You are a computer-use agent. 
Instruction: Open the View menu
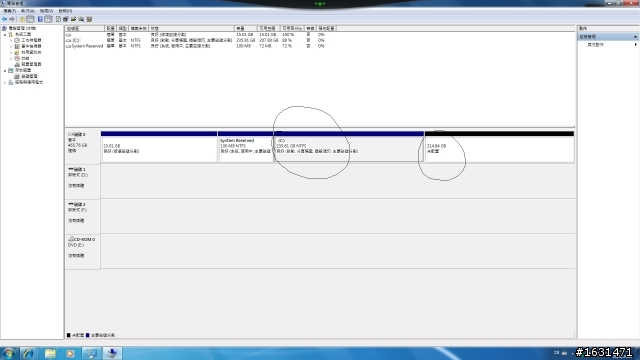pos(47,11)
